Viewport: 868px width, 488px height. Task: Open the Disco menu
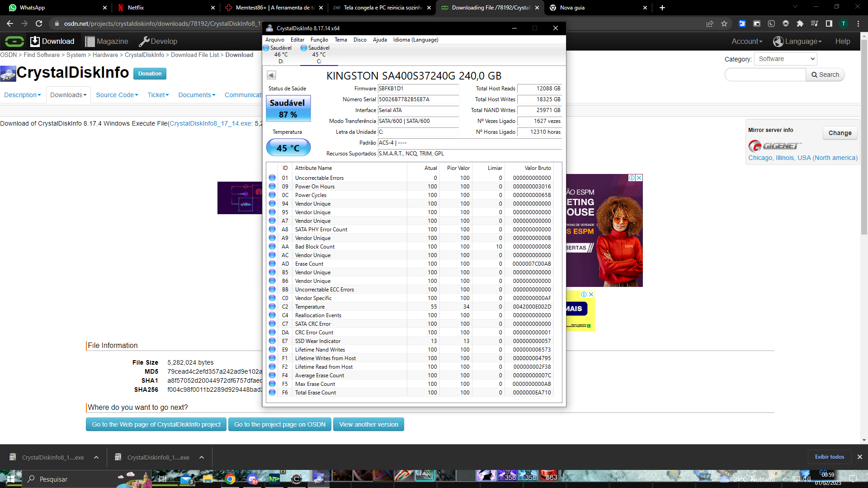coord(360,40)
